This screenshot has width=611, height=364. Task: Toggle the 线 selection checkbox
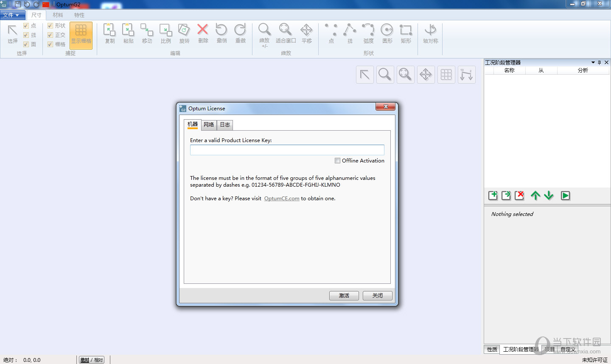click(26, 35)
